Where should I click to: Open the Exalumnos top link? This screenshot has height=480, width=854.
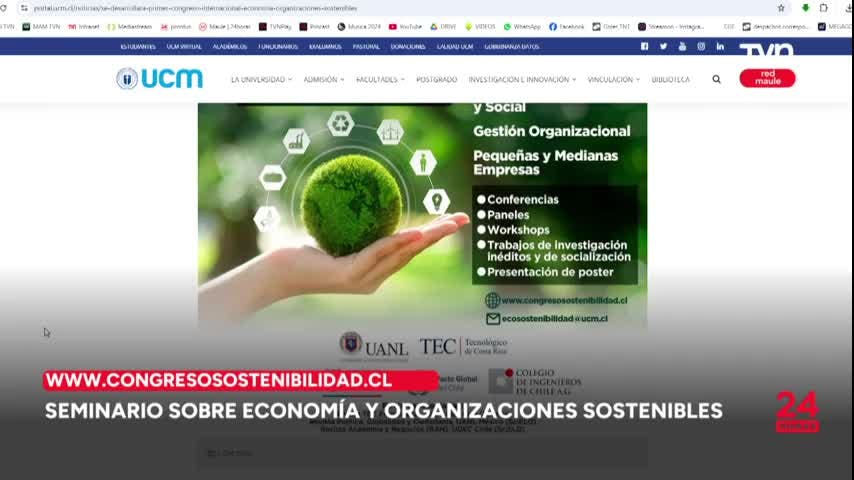325,47
